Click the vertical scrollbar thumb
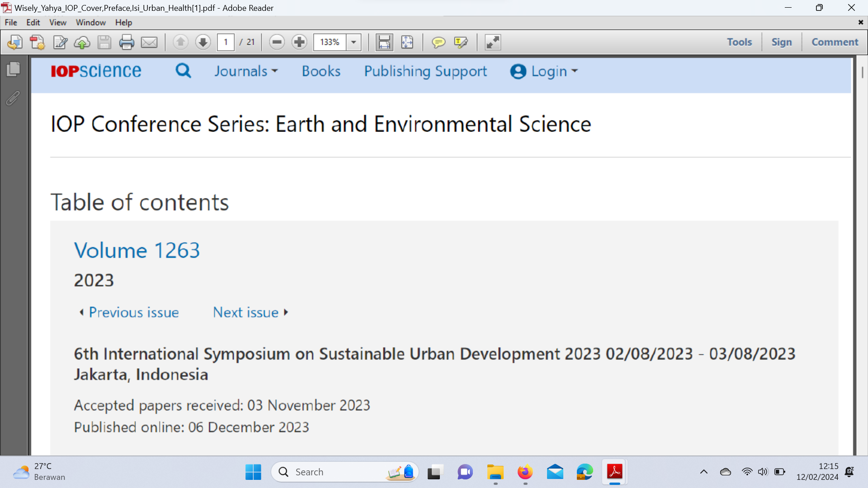868x488 pixels. (862, 72)
